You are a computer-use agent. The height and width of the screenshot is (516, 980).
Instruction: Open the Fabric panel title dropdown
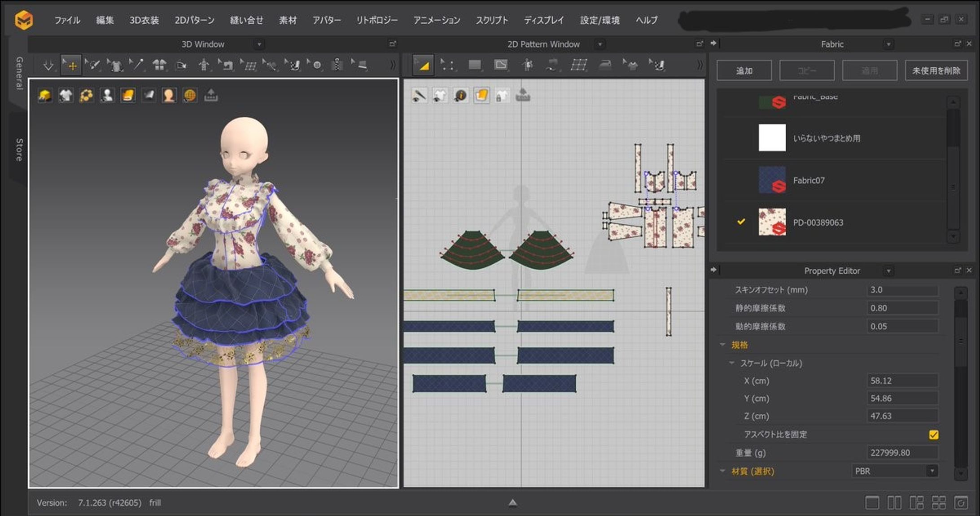click(x=888, y=44)
